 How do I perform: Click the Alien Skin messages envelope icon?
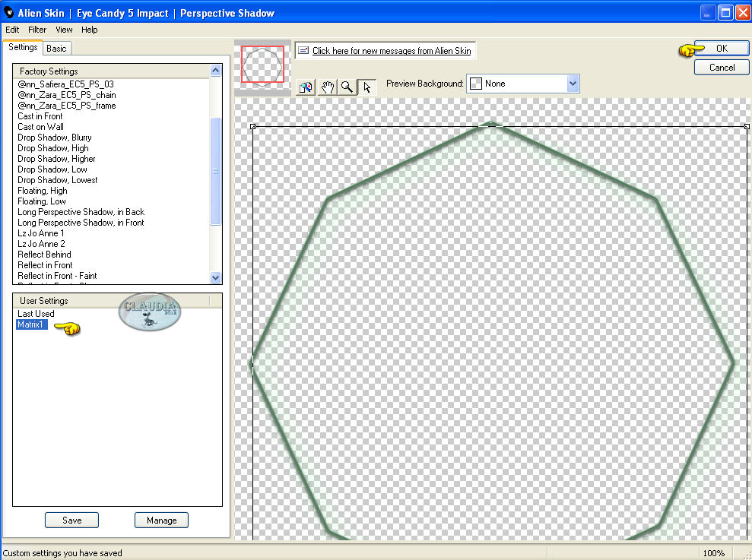303,50
